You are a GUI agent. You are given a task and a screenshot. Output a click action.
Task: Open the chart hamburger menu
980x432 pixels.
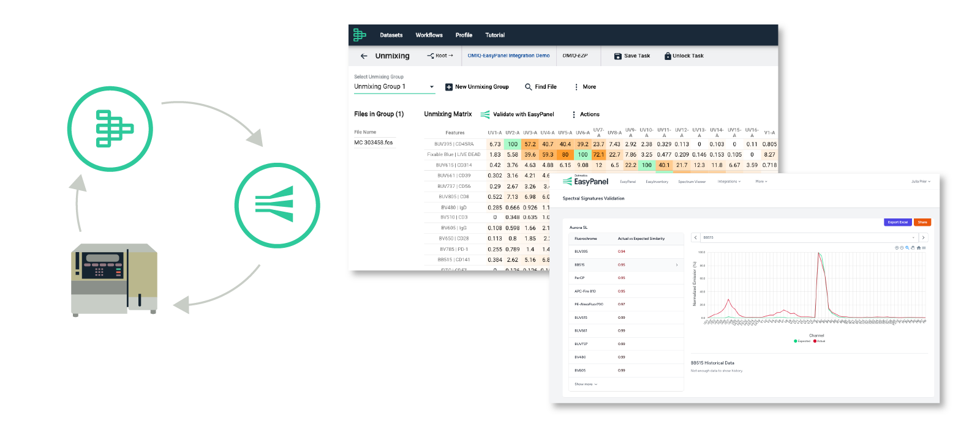tap(924, 248)
